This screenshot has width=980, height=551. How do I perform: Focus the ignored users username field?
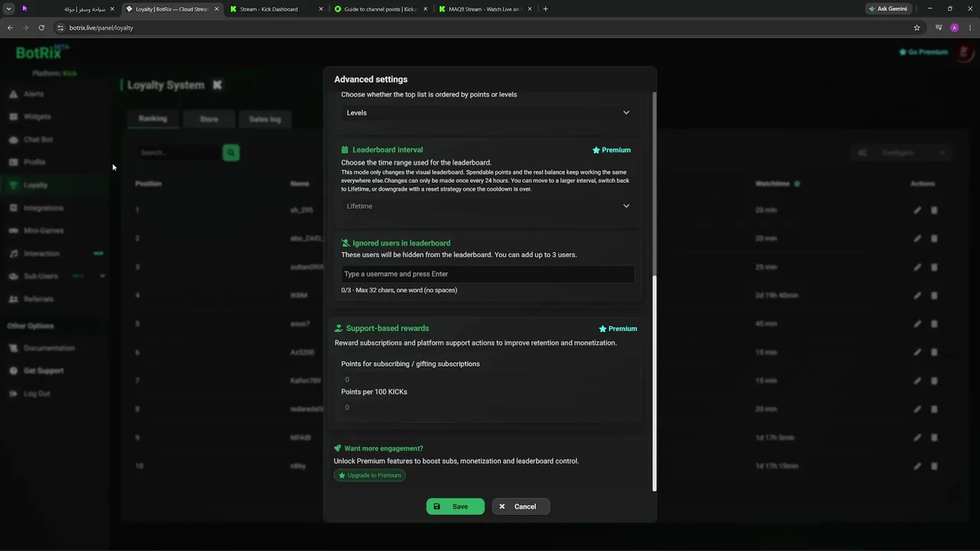click(x=488, y=274)
